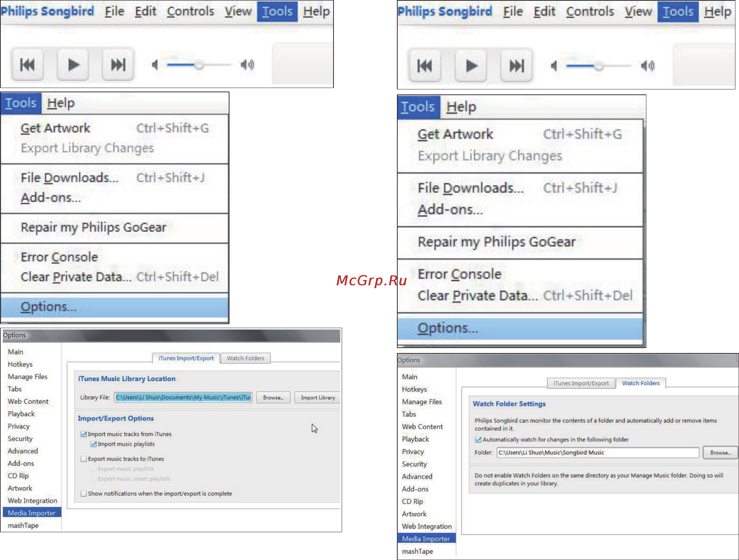Choose Get Artwork in right Tools menu
The image size is (739, 560).
[520, 134]
